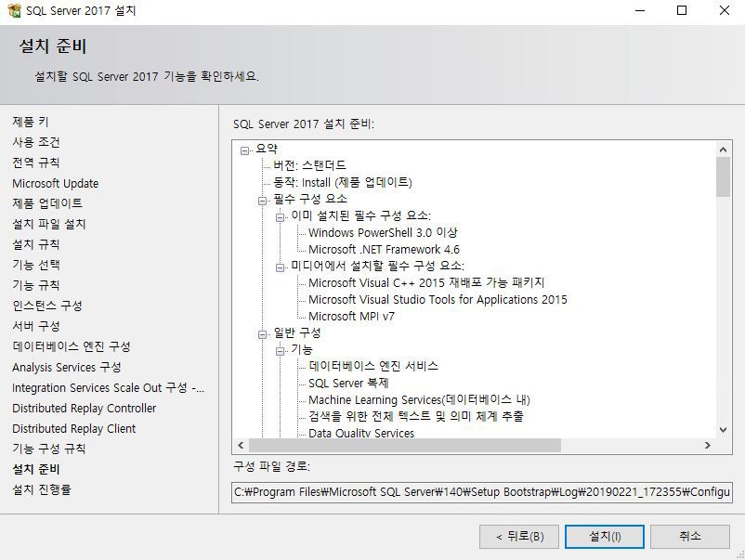Select the Machine Learning Services row

pyautogui.click(x=419, y=400)
